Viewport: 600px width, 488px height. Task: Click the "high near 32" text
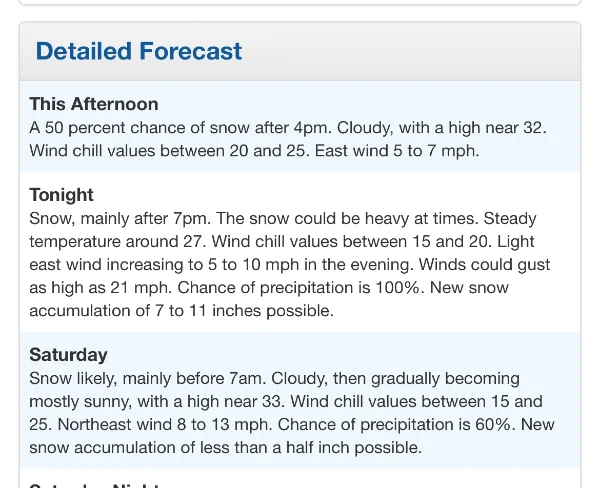(497, 128)
